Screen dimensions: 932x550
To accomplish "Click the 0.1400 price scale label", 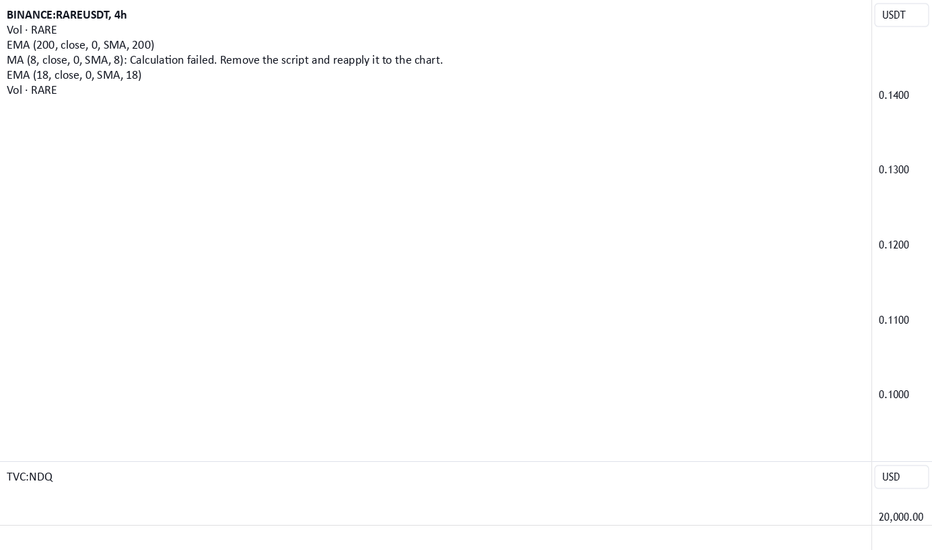I will pyautogui.click(x=893, y=95).
